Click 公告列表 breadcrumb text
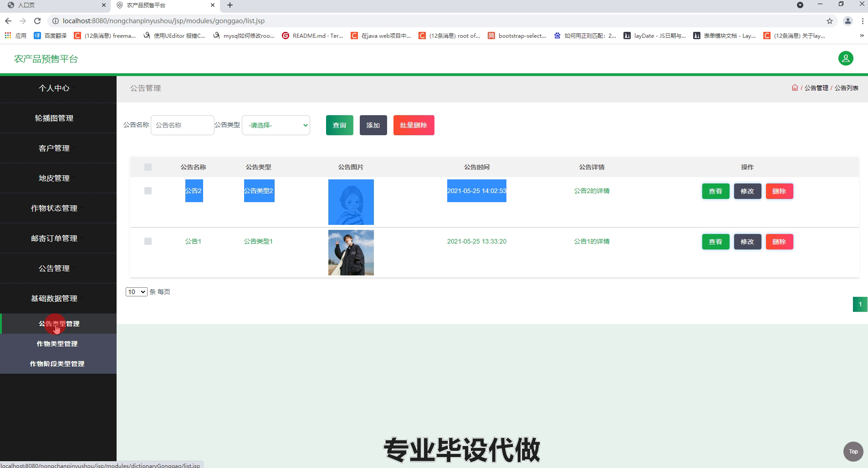Image resolution: width=868 pixels, height=468 pixels. (847, 88)
